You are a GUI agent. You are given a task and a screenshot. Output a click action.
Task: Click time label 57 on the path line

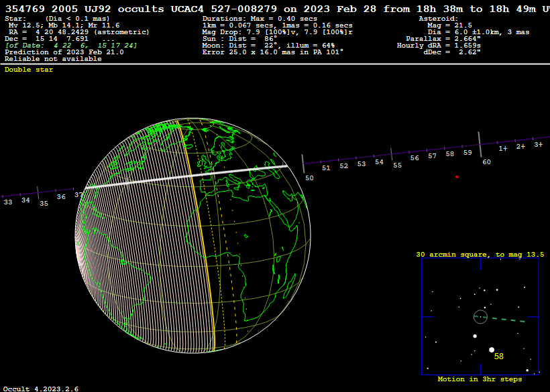(x=432, y=156)
